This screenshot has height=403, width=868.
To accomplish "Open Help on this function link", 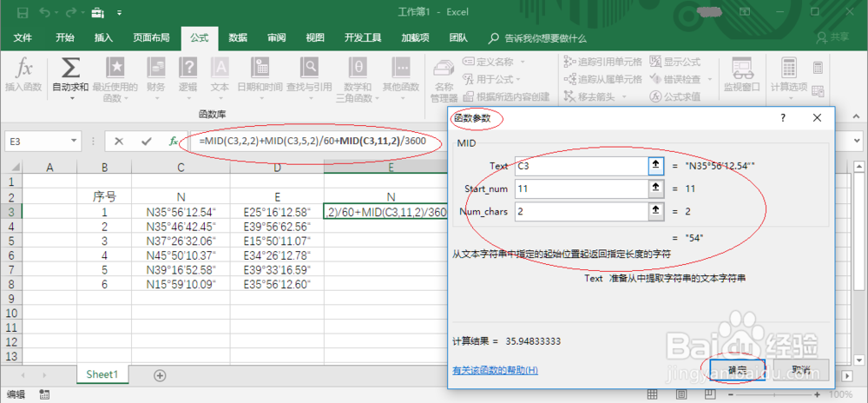I will click(495, 370).
